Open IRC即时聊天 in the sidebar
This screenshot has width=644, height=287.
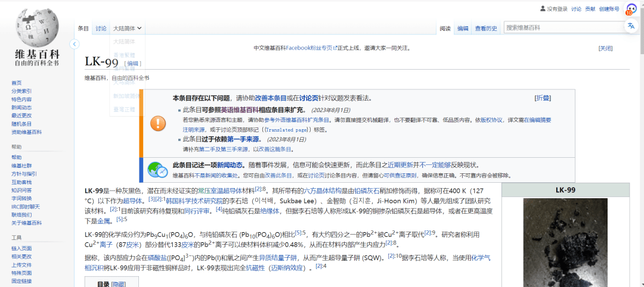click(x=25, y=207)
